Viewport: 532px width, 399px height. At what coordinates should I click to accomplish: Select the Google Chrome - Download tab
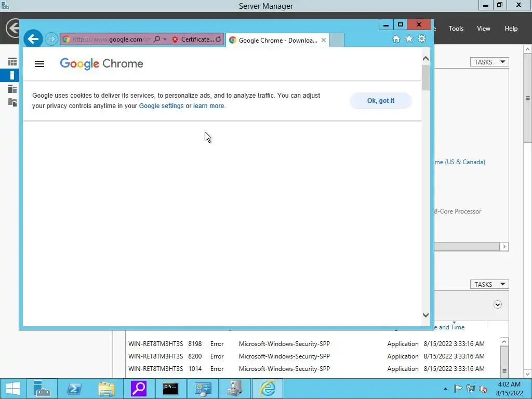tap(277, 40)
